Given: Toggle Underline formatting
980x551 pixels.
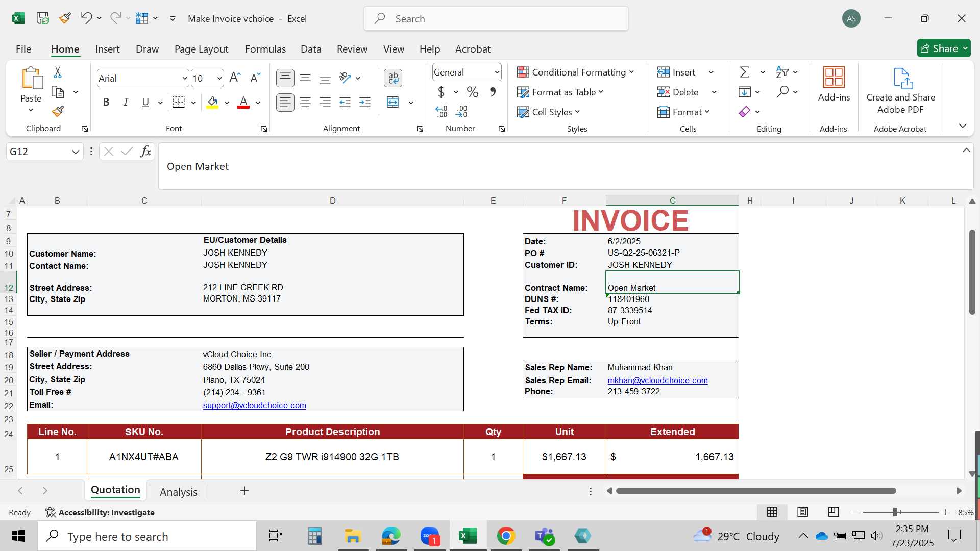Looking at the screenshot, I should click(x=145, y=103).
